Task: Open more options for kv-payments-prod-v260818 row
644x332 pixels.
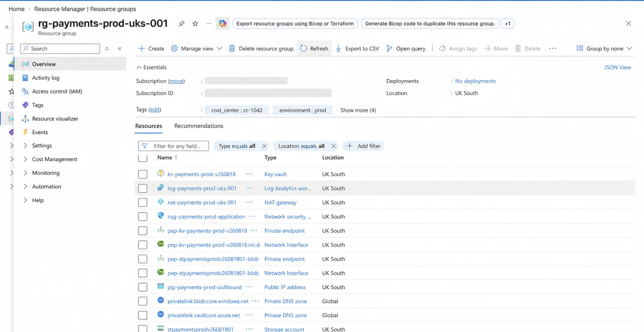Action: [249, 174]
